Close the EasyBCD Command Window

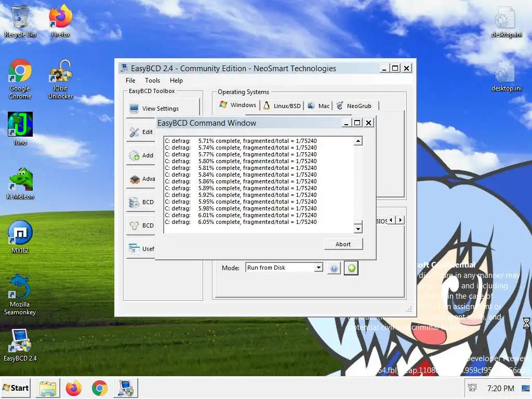tap(369, 123)
